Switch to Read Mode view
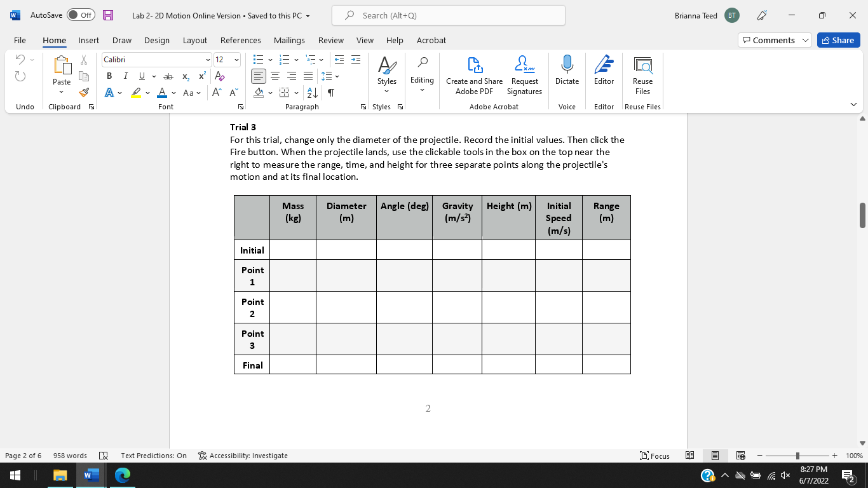Image resolution: width=868 pixels, height=488 pixels. 689,456
